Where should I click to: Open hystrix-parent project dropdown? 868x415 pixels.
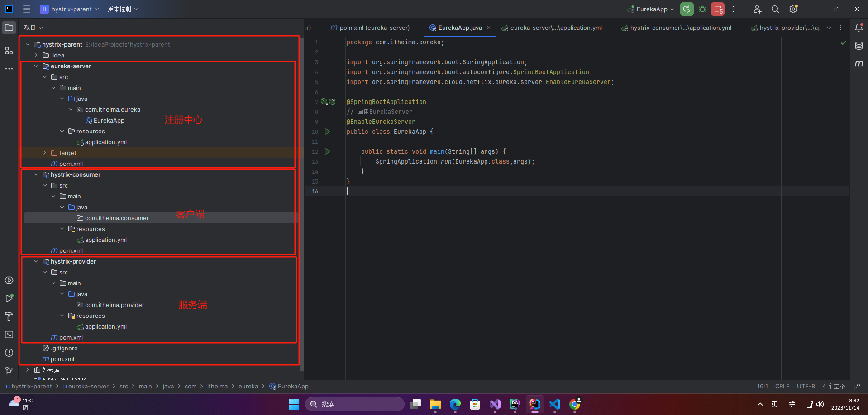click(69, 9)
